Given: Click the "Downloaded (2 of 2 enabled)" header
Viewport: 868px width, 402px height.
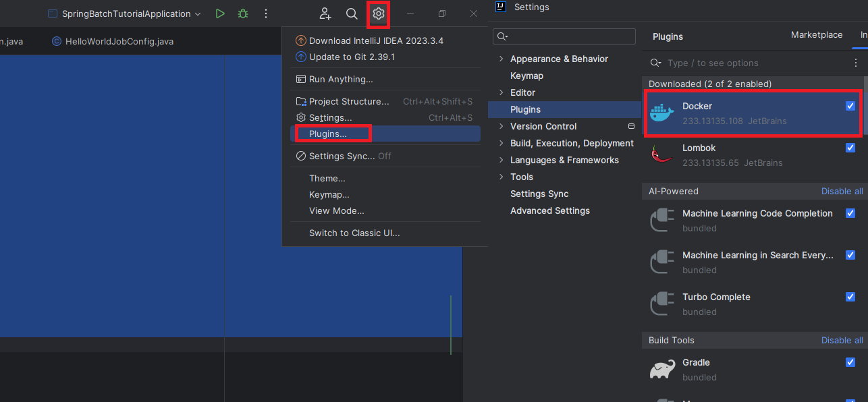Looking at the screenshot, I should (x=710, y=84).
